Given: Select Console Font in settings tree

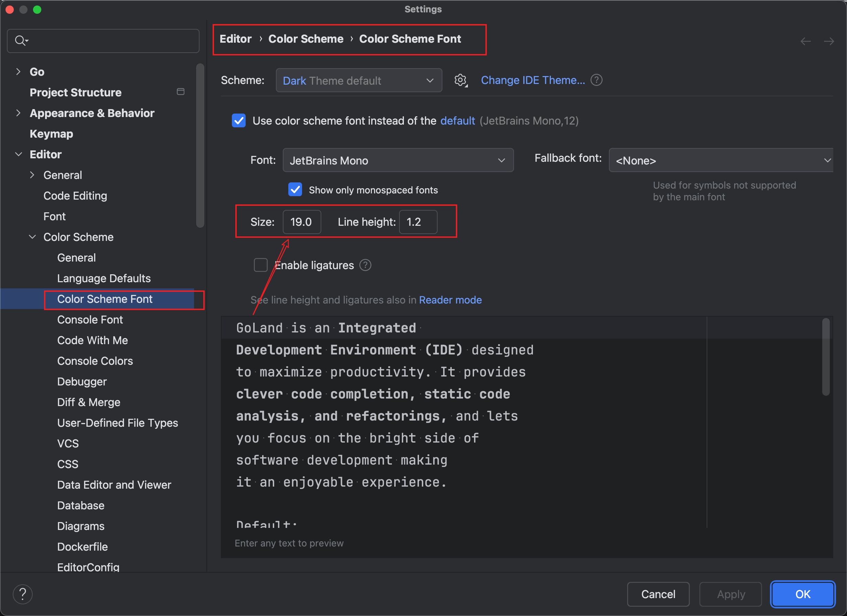Looking at the screenshot, I should tap(90, 320).
